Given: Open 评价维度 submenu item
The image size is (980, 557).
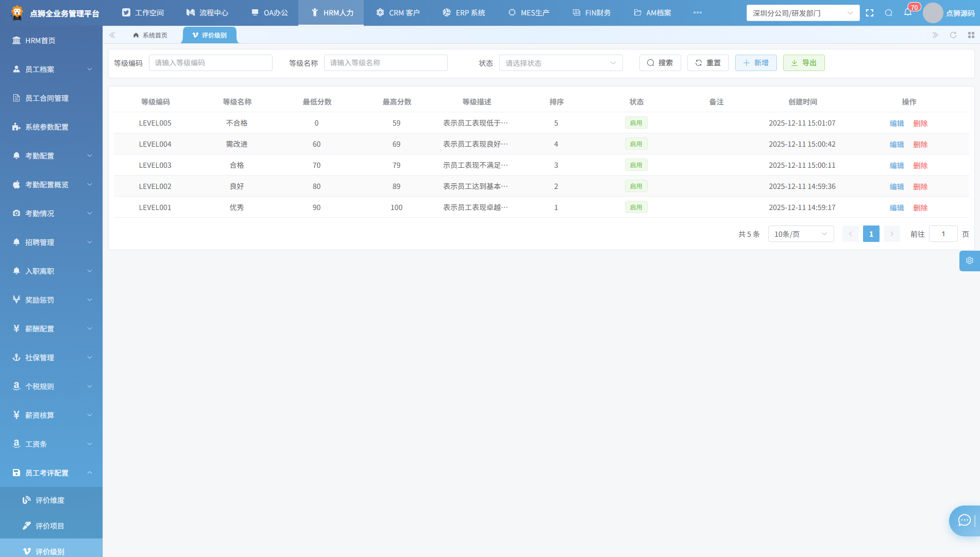Looking at the screenshot, I should [x=52, y=500].
